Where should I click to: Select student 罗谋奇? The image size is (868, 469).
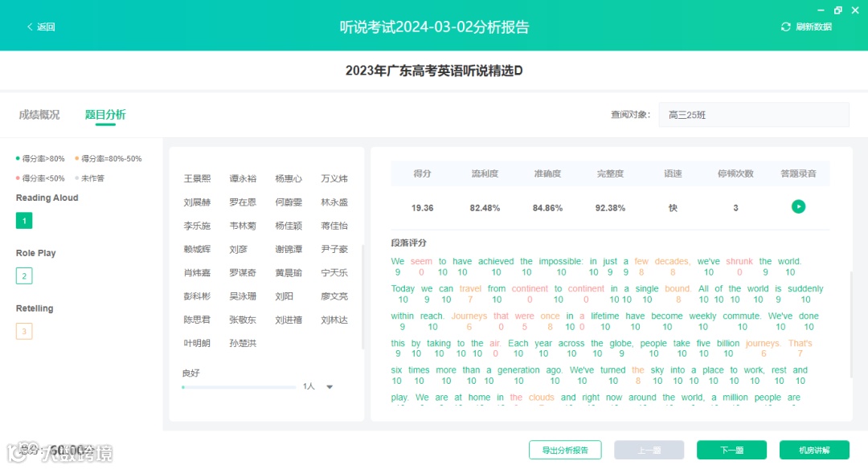(x=243, y=273)
